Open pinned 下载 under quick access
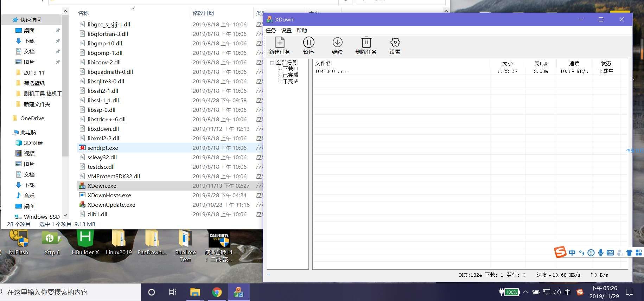The image size is (644, 301). (29, 41)
